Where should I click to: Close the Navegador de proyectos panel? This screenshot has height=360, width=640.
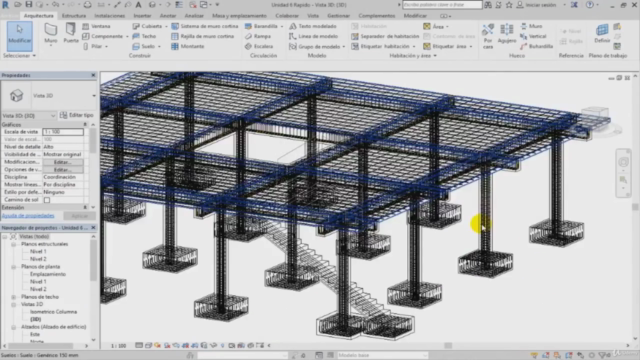pyautogui.click(x=93, y=228)
